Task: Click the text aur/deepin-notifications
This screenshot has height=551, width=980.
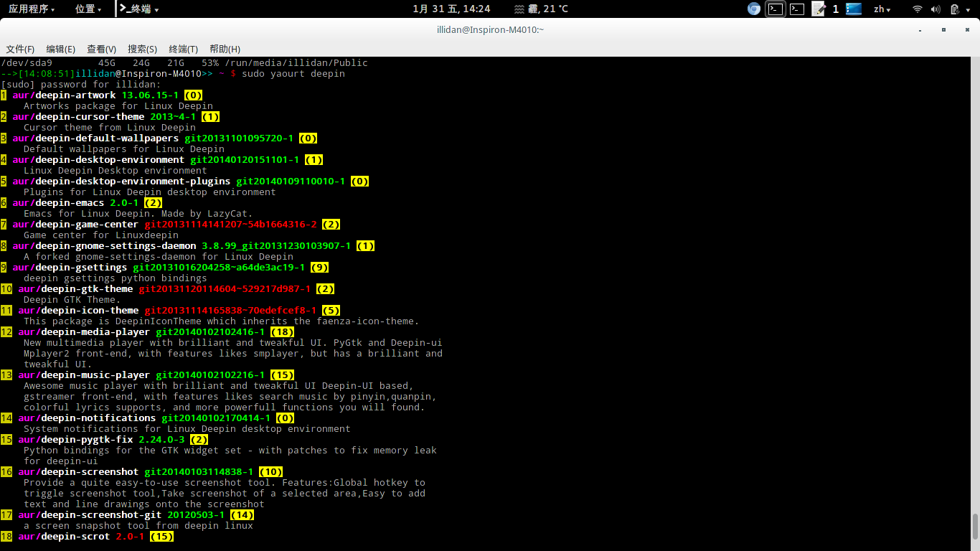Action: (87, 418)
